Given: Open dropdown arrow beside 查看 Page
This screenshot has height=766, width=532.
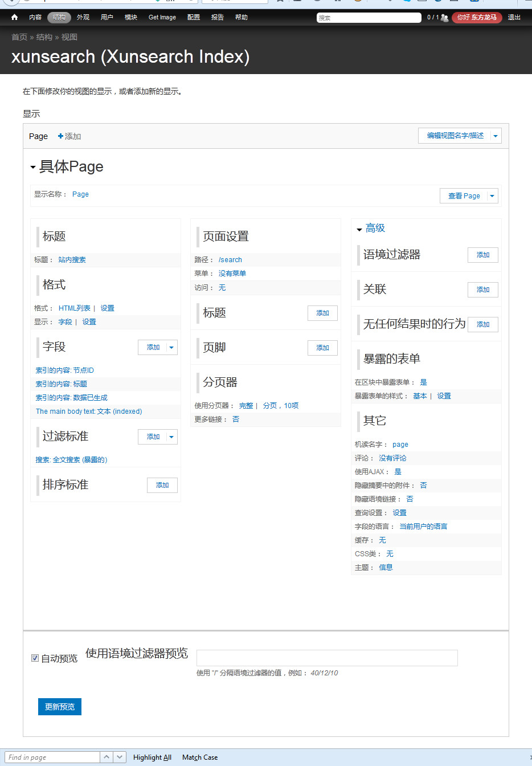Looking at the screenshot, I should pos(492,196).
